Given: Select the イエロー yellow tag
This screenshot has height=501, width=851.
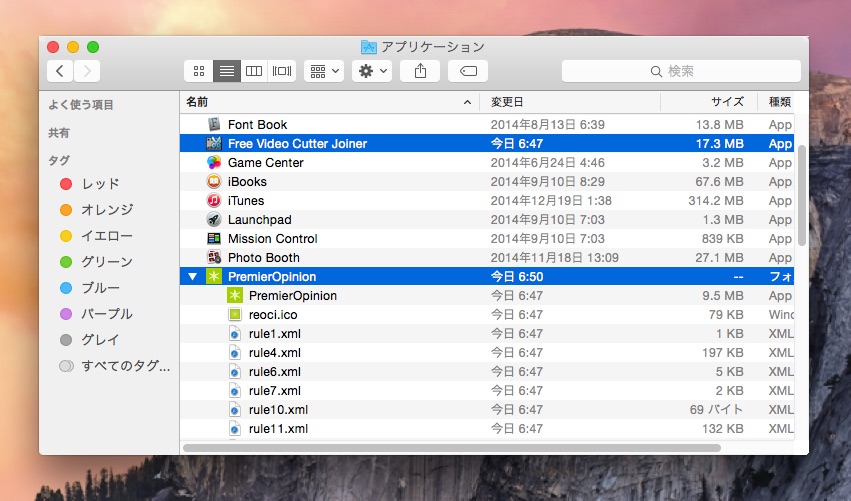Looking at the screenshot, I should click(x=96, y=236).
